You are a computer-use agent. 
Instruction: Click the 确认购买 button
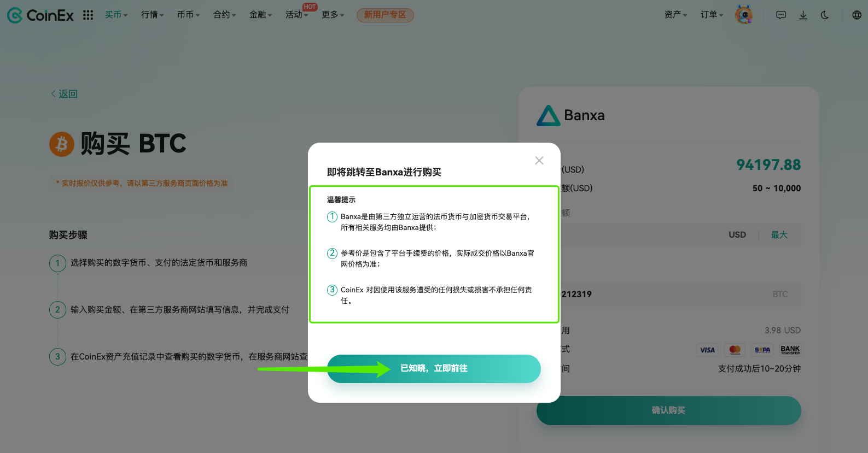tap(668, 410)
